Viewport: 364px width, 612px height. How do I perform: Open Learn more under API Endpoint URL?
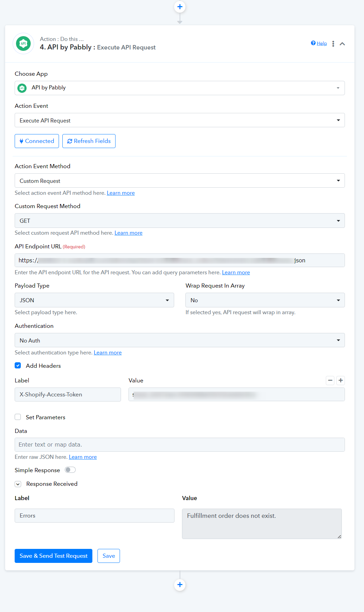(236, 273)
